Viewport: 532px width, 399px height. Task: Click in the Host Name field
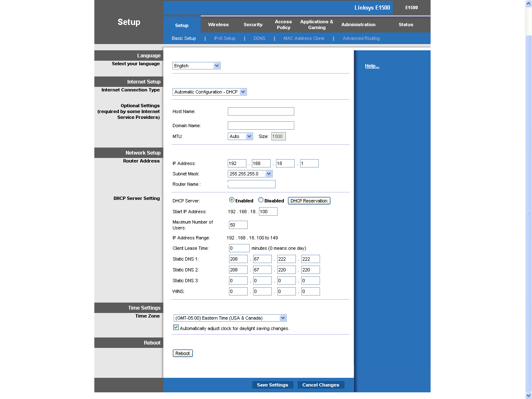(261, 111)
